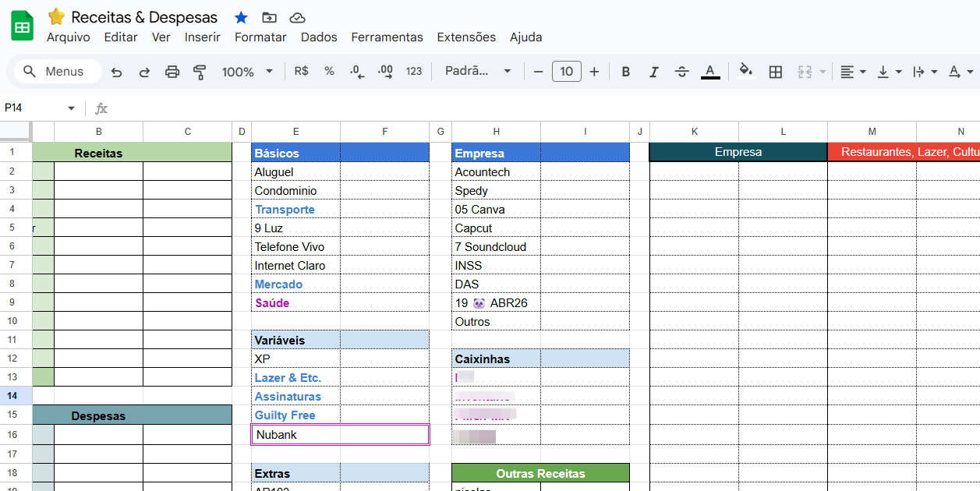Format as currency with R$ button
Viewport: 980px width, 491px height.
click(x=301, y=71)
